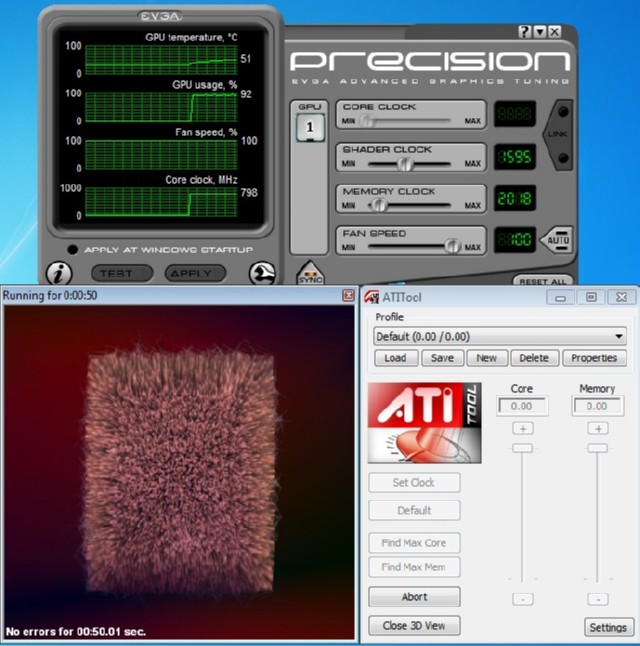Toggle AUTO fan speed
The height and width of the screenshot is (646, 640).
click(x=557, y=240)
